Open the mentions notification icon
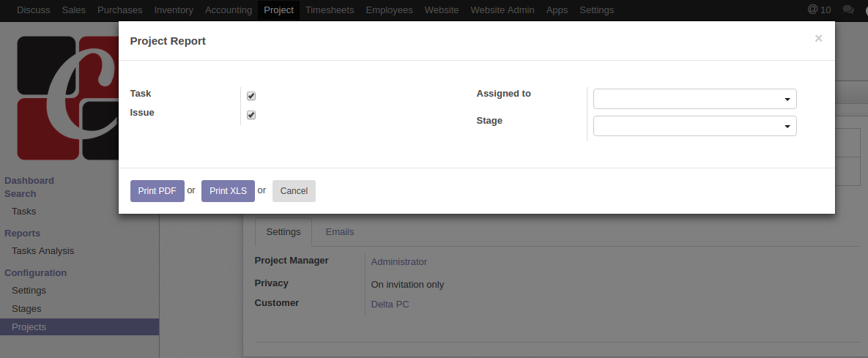 point(818,10)
